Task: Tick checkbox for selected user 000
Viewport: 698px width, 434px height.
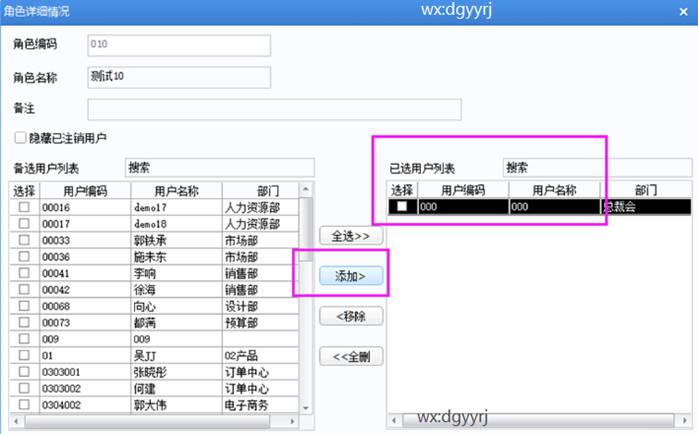Action: (402, 207)
